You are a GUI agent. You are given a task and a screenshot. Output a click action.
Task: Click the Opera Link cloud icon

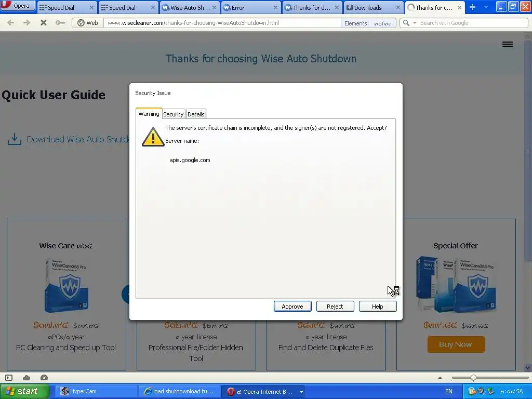26,378
